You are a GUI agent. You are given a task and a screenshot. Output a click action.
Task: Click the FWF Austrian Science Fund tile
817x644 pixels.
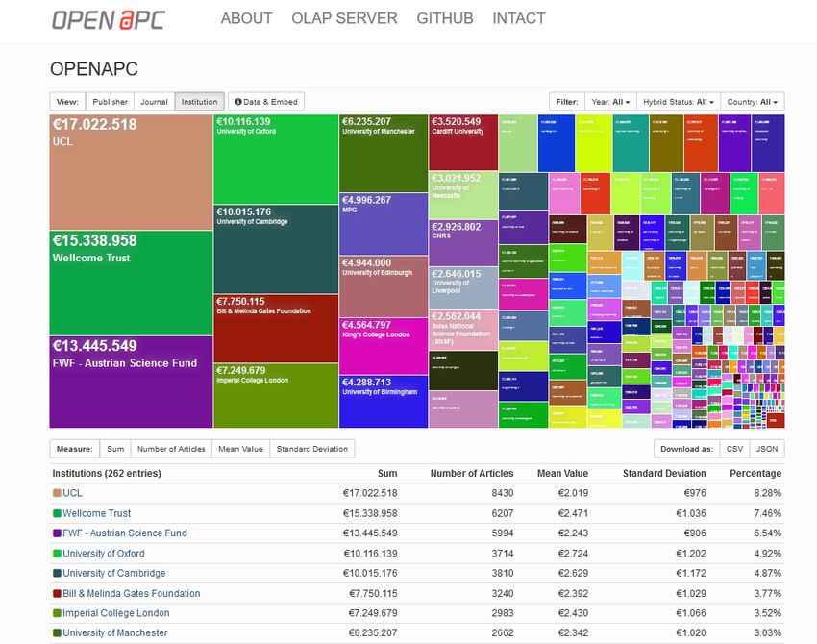point(131,382)
